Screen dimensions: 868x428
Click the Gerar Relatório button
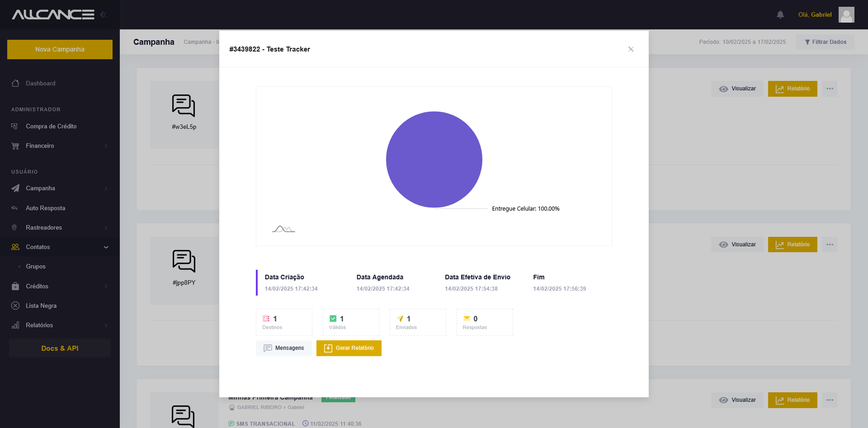point(349,348)
